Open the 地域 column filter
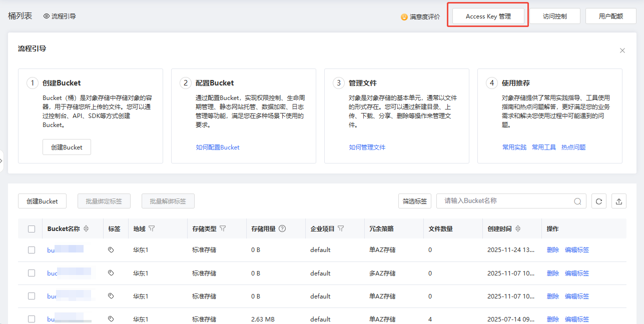The image size is (644, 324). point(152,228)
